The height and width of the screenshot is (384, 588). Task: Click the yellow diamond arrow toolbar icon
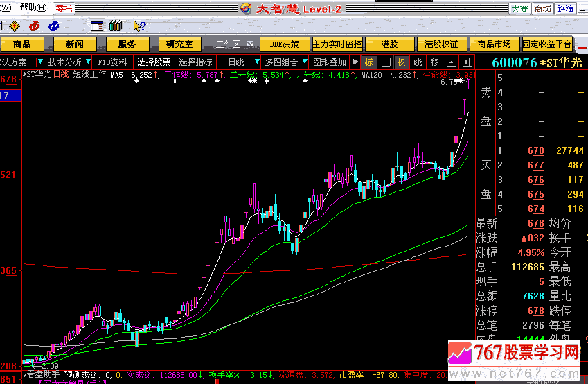coord(15,26)
